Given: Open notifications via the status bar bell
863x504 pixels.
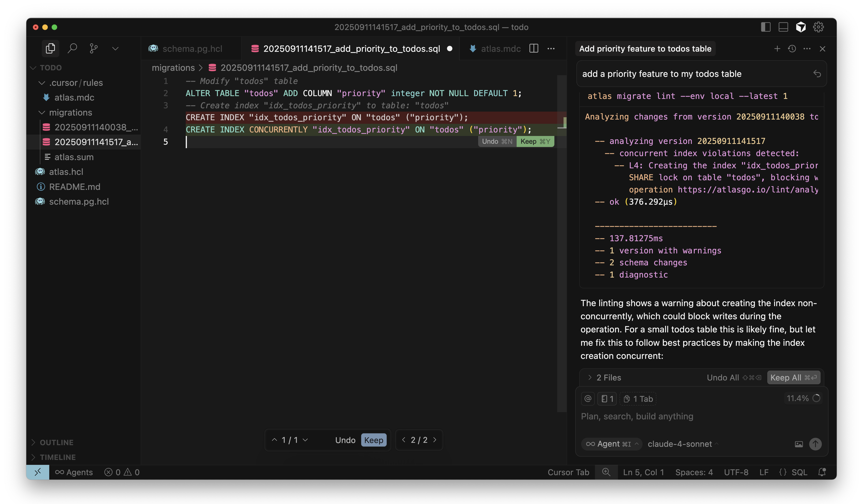Looking at the screenshot, I should (x=822, y=472).
